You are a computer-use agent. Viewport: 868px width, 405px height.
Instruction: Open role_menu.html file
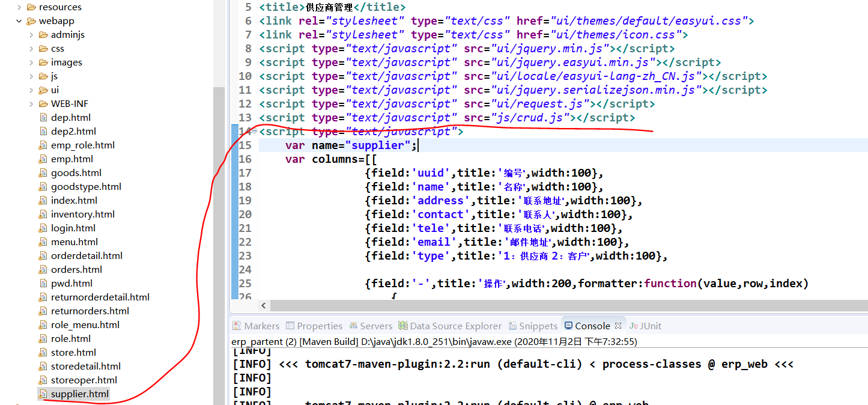tap(85, 325)
